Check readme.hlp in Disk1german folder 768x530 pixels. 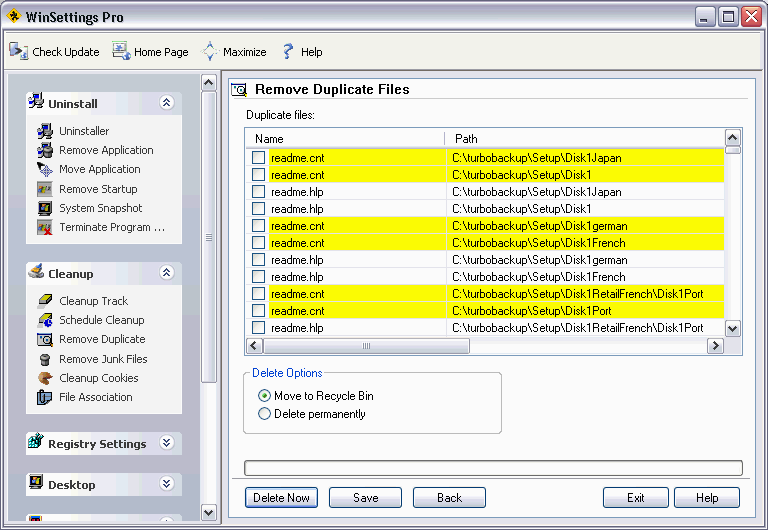click(258, 260)
